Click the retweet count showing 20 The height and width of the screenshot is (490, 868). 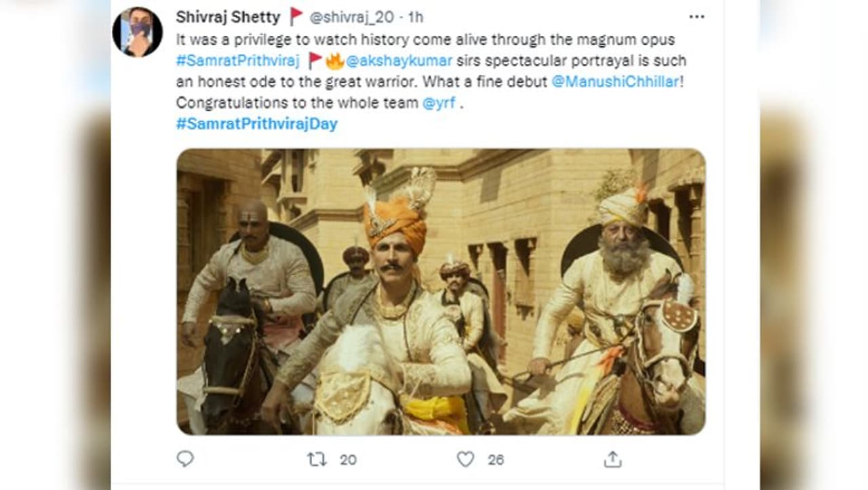click(x=348, y=460)
